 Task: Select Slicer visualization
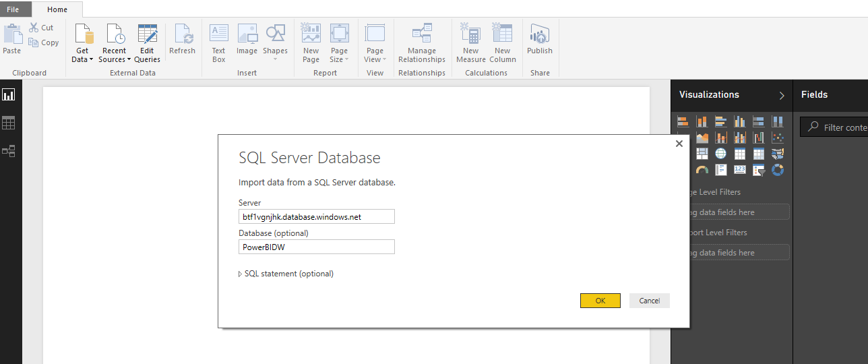coord(759,170)
